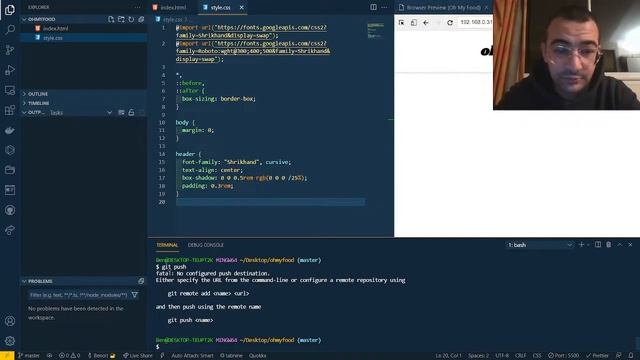The image size is (640, 360).
Task: Split the terminal panel
Action: tap(598, 244)
